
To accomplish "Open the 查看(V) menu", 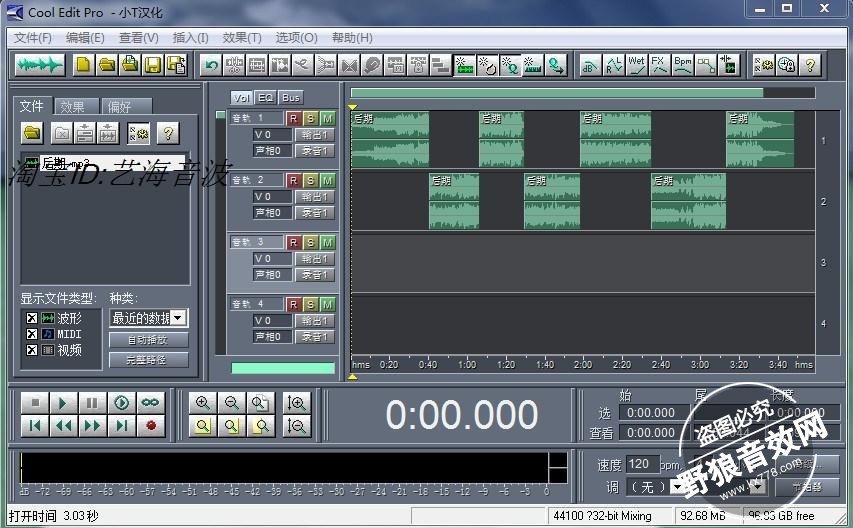I will coord(139,38).
